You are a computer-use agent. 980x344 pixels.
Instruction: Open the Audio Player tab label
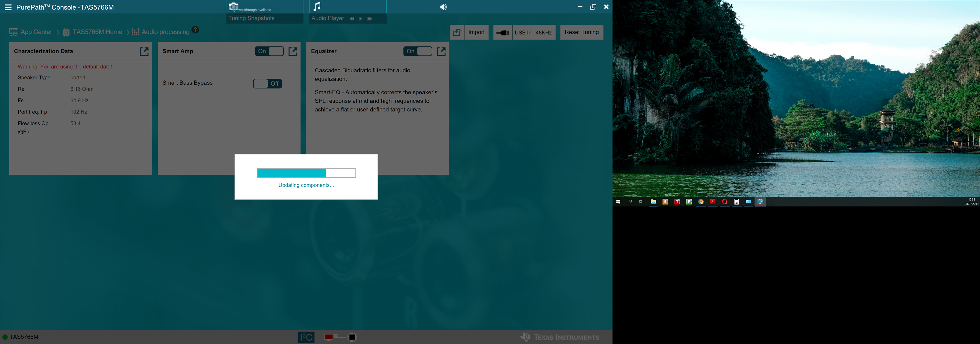(x=327, y=18)
